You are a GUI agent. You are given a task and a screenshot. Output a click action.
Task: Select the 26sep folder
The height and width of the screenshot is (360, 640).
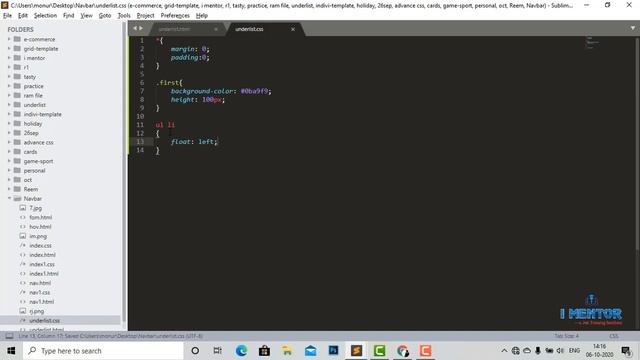[x=31, y=133]
